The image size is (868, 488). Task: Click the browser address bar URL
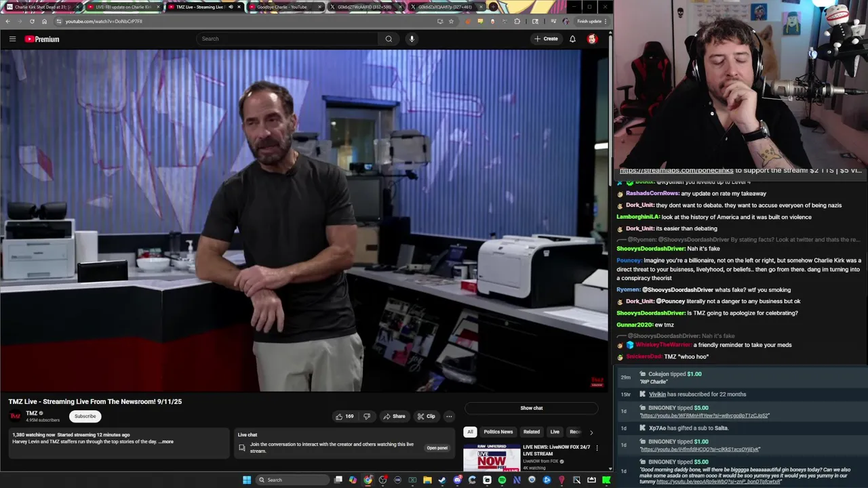pyautogui.click(x=104, y=21)
